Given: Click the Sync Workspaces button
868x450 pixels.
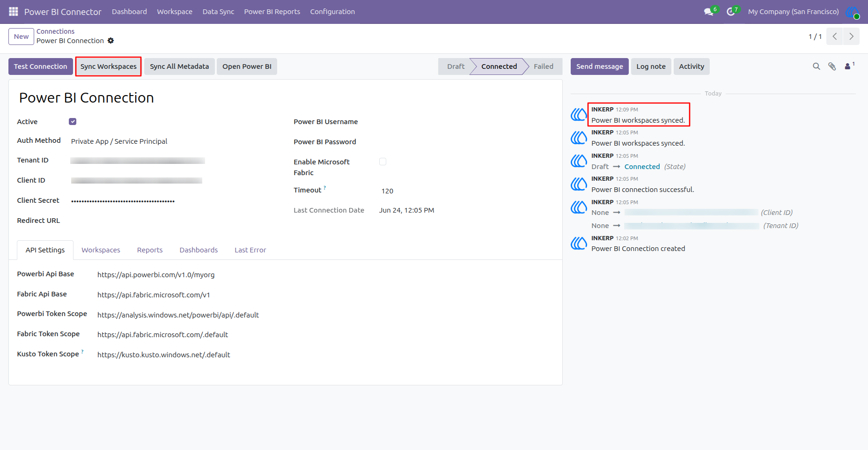Looking at the screenshot, I should 109,66.
